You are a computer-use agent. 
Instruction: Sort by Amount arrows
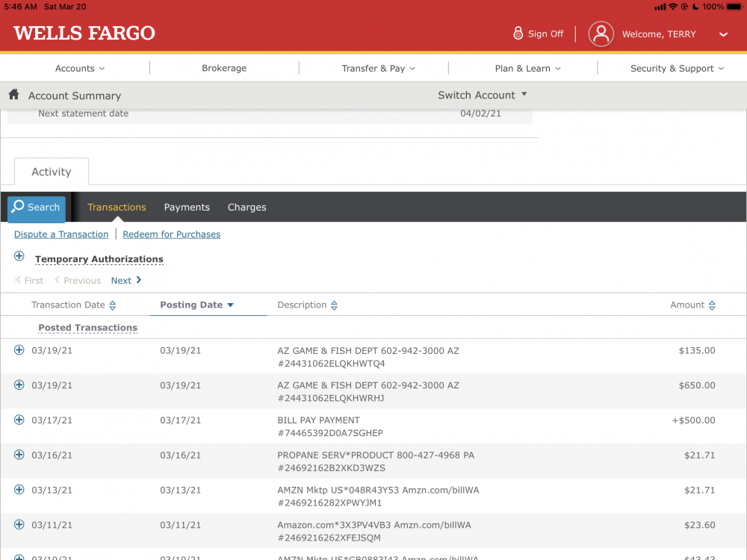click(712, 305)
